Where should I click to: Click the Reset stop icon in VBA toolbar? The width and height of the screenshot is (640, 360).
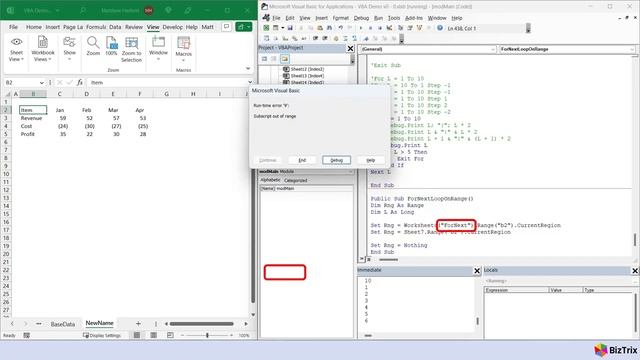point(380,28)
